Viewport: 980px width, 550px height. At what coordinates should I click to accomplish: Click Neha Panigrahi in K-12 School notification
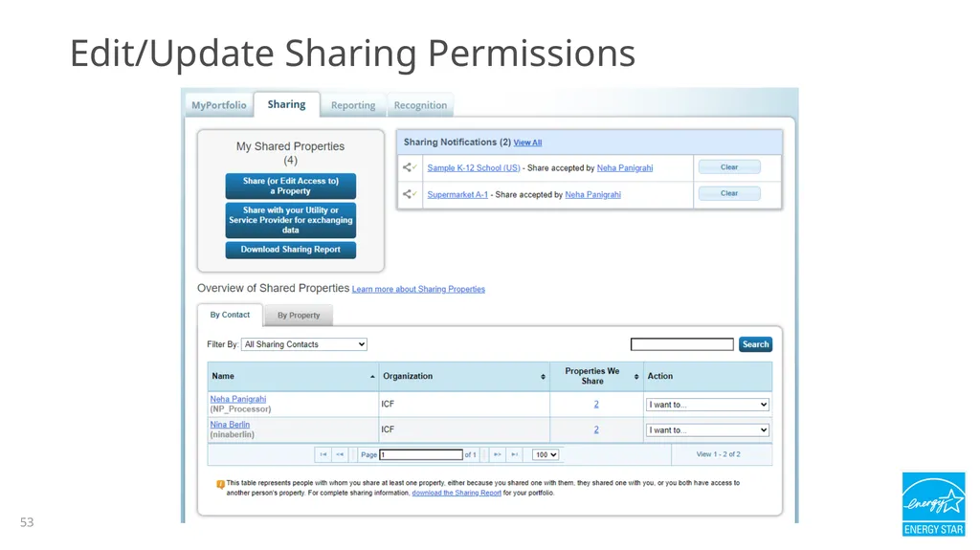click(625, 167)
